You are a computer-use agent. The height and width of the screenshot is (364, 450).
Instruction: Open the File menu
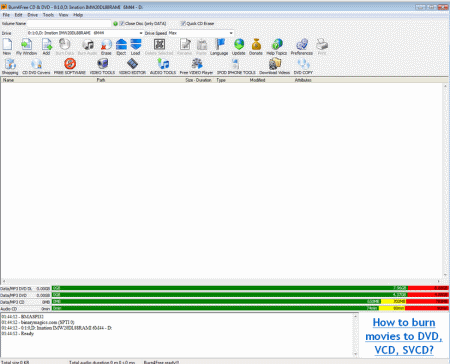click(x=6, y=15)
